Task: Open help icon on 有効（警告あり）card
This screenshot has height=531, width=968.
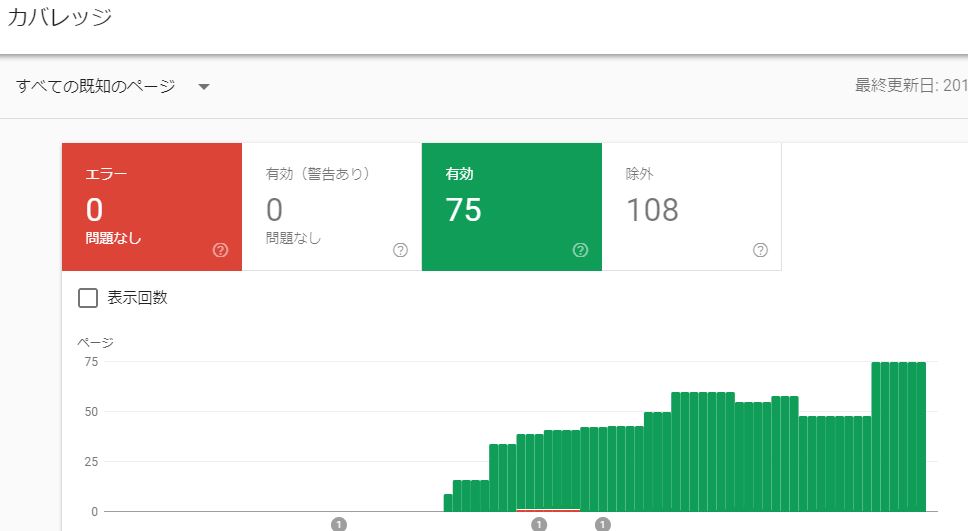Action: pyautogui.click(x=401, y=250)
